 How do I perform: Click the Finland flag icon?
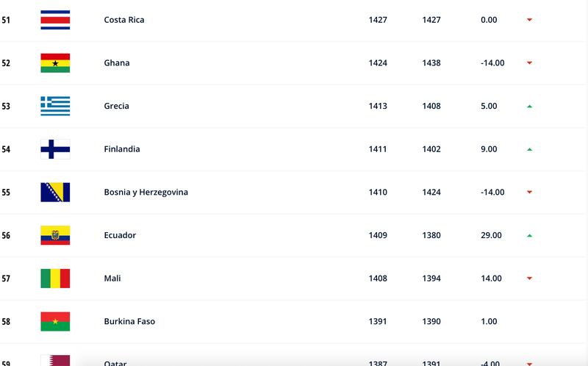coord(55,149)
